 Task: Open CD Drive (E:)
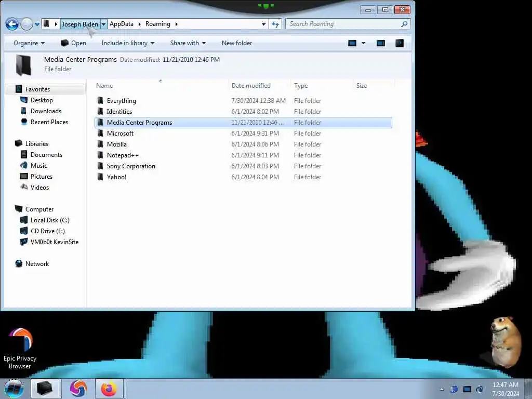pyautogui.click(x=47, y=231)
